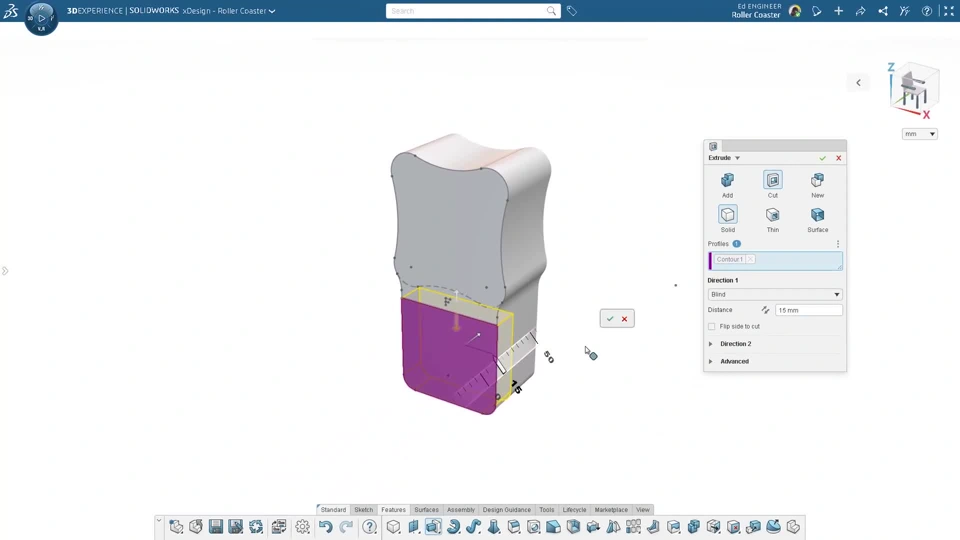Click the last icon in Features toolbar
The width and height of the screenshot is (960, 540).
[x=793, y=527]
